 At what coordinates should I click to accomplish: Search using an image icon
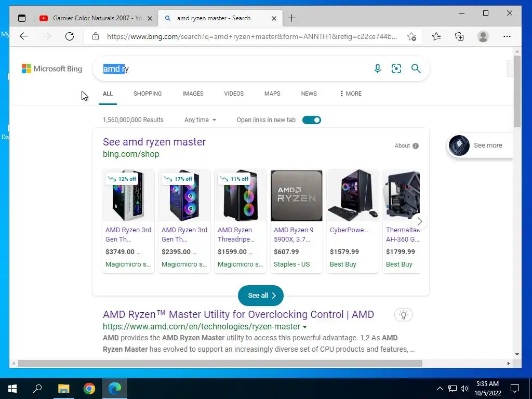pos(396,69)
